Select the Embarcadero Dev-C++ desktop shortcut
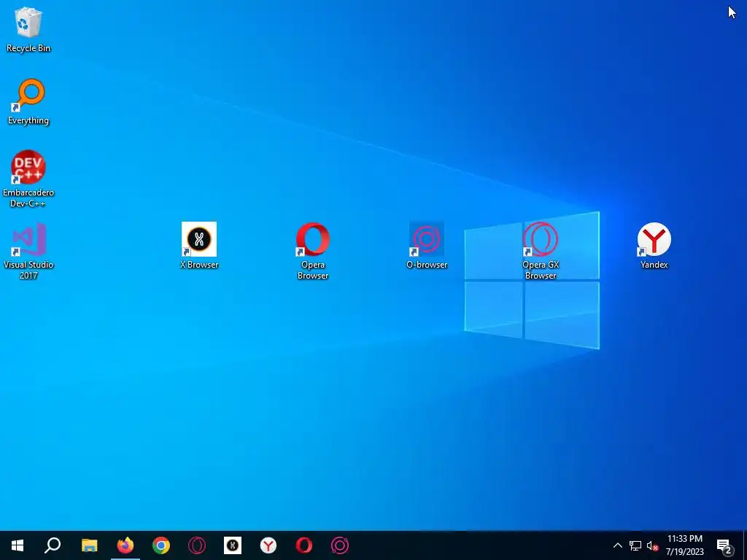Viewport: 747px width, 560px height. coord(28,179)
